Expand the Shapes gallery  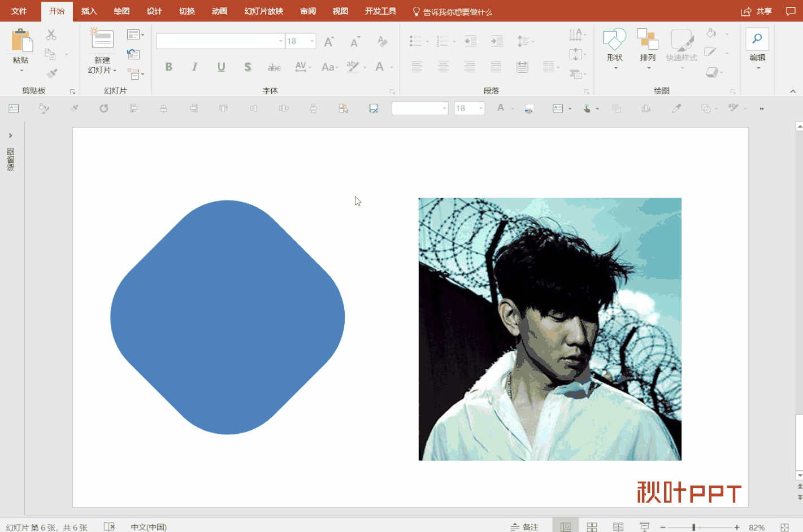pyautogui.click(x=615, y=48)
